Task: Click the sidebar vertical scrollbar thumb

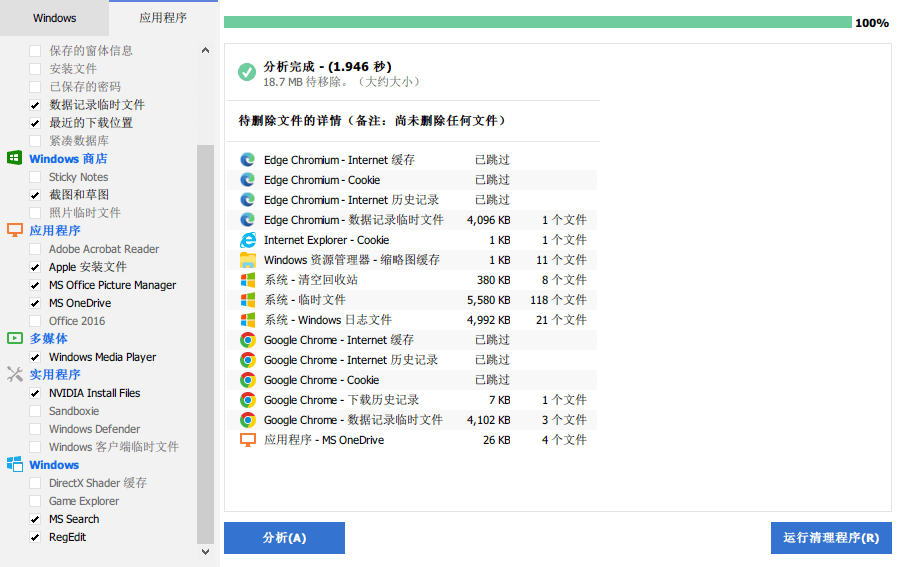Action: 205,344
